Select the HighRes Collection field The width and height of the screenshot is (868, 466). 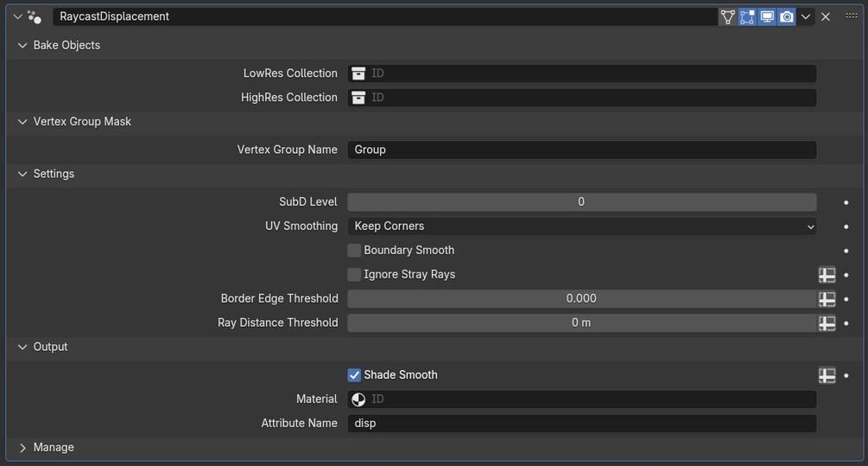coord(582,98)
